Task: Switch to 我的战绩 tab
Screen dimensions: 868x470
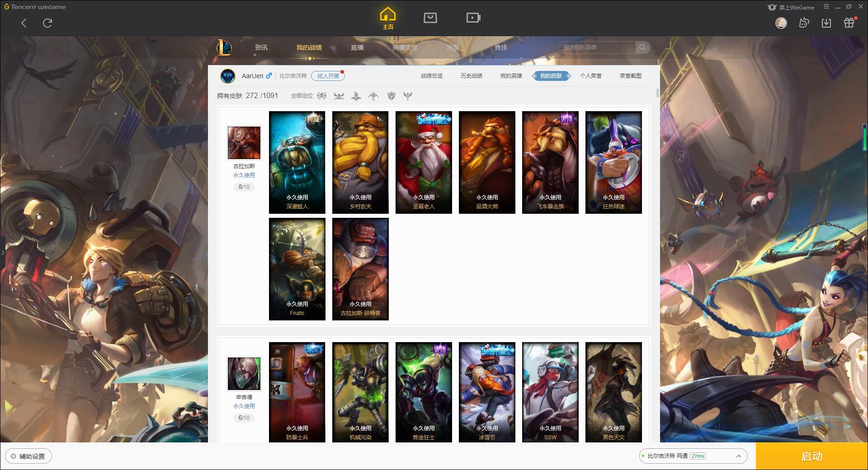Action: click(309, 47)
